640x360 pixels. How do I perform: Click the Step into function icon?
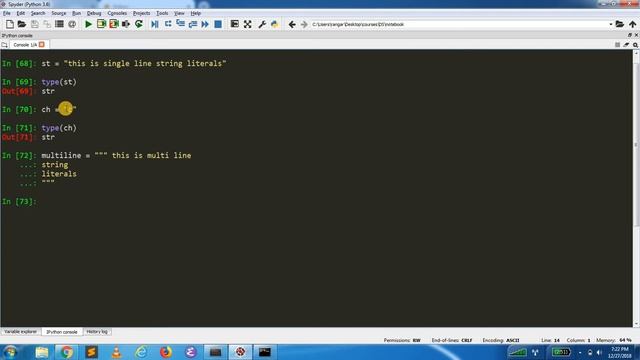[180, 24]
